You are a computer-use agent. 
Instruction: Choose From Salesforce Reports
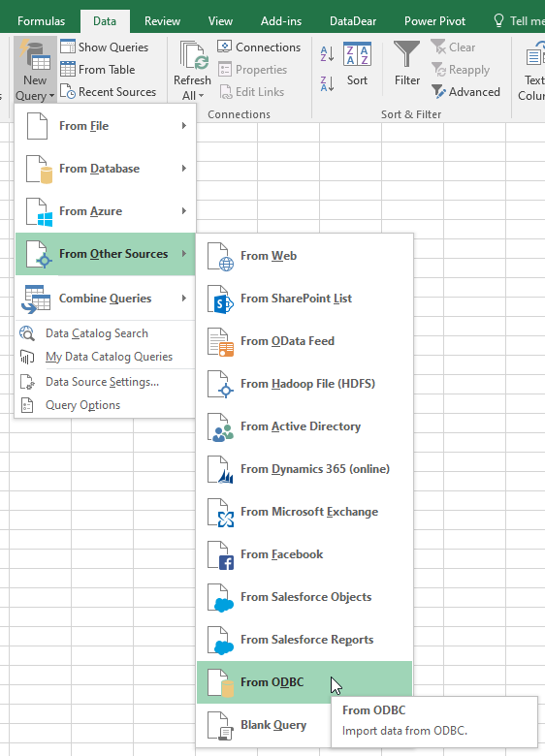point(305,640)
